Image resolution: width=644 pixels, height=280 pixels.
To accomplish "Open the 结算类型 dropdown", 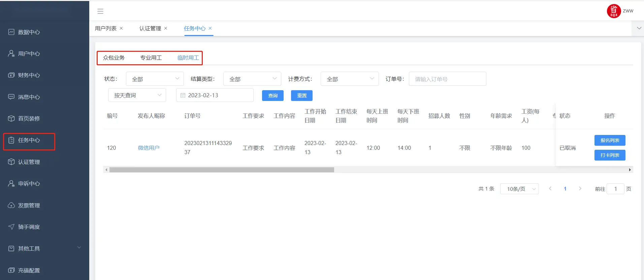I will 252,79.
